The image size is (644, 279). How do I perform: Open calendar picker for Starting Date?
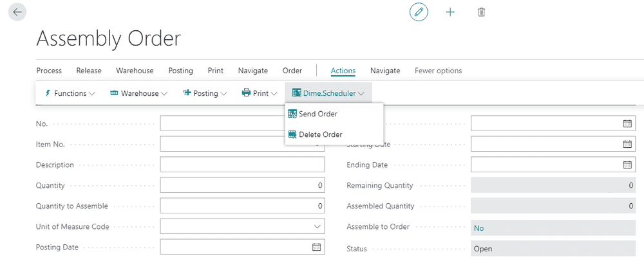point(627,144)
